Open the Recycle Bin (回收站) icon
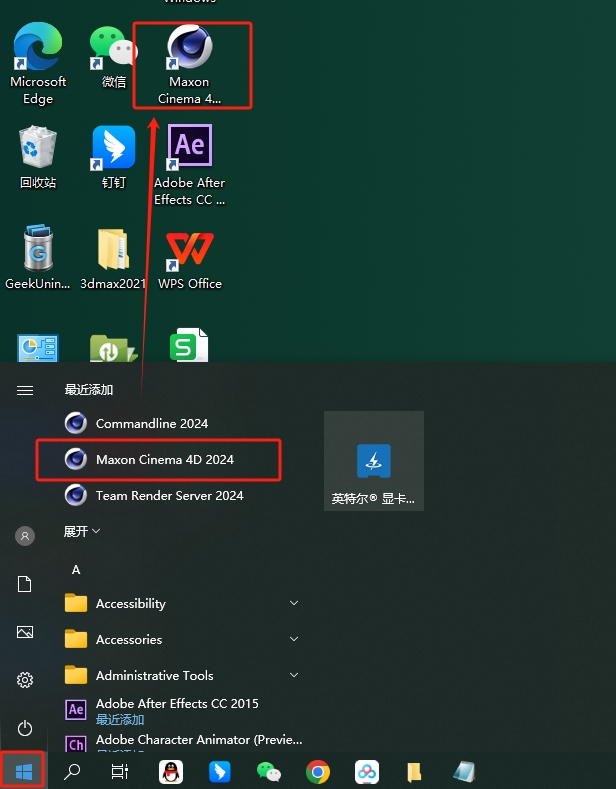616x789 pixels. pos(38,157)
